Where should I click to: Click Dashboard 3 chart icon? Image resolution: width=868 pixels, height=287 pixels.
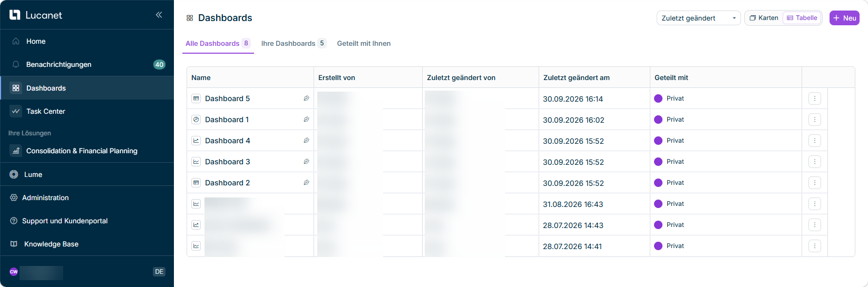[x=196, y=162]
